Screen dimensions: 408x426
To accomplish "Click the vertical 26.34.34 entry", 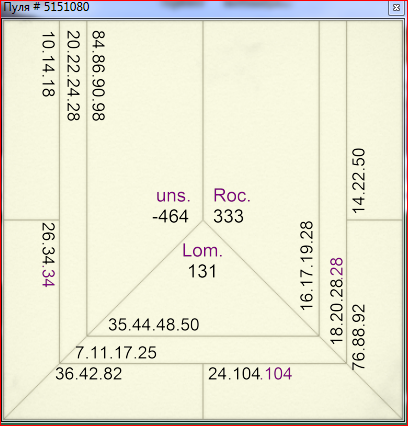I will [48, 255].
